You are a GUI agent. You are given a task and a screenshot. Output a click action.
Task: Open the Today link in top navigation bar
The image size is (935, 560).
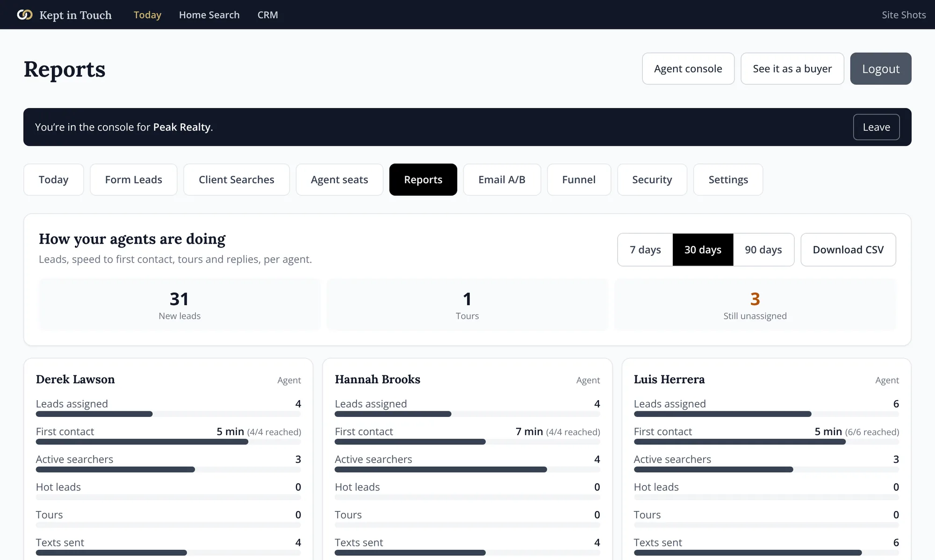coord(147,15)
